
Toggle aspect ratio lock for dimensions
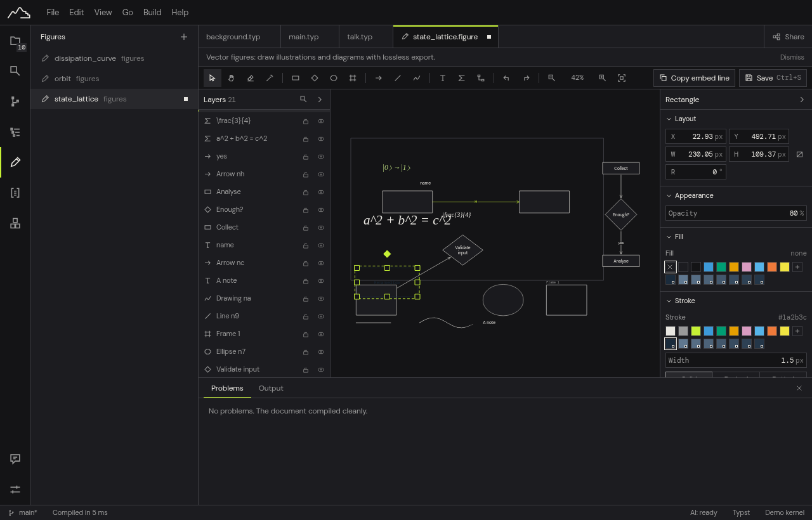(799, 154)
